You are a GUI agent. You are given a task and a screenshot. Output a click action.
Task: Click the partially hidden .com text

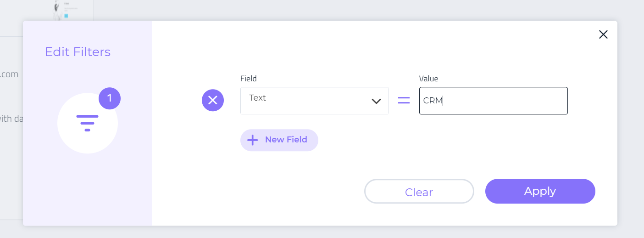pos(9,74)
